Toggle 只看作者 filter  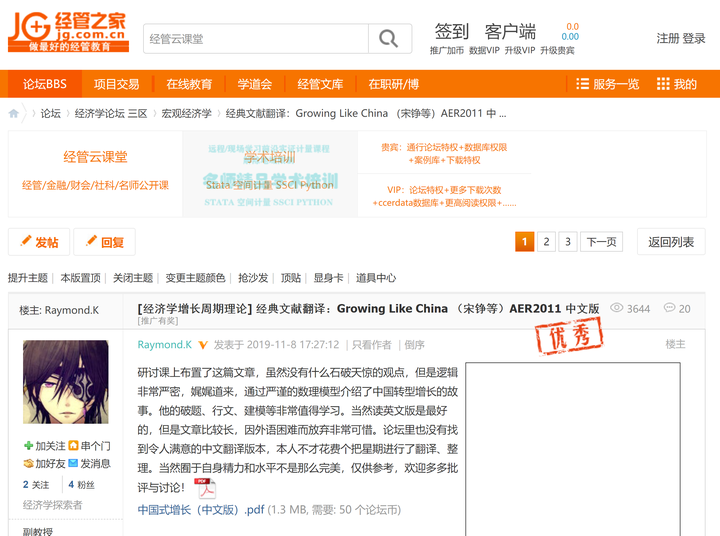click(371, 345)
